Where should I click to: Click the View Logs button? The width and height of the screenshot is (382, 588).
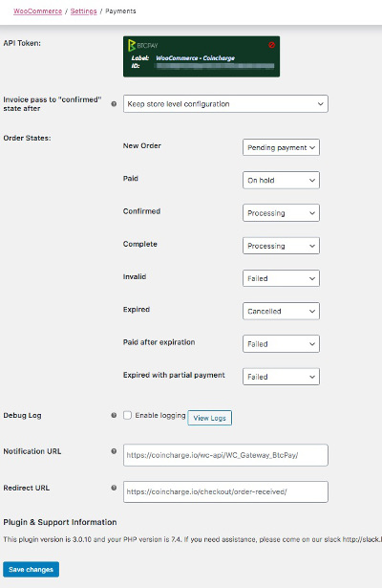pos(210,418)
